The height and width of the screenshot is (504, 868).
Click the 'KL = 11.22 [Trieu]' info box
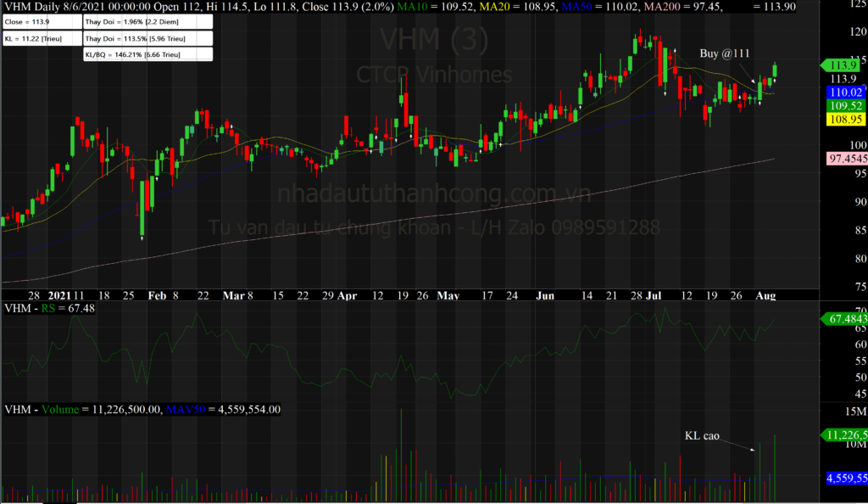(41, 39)
